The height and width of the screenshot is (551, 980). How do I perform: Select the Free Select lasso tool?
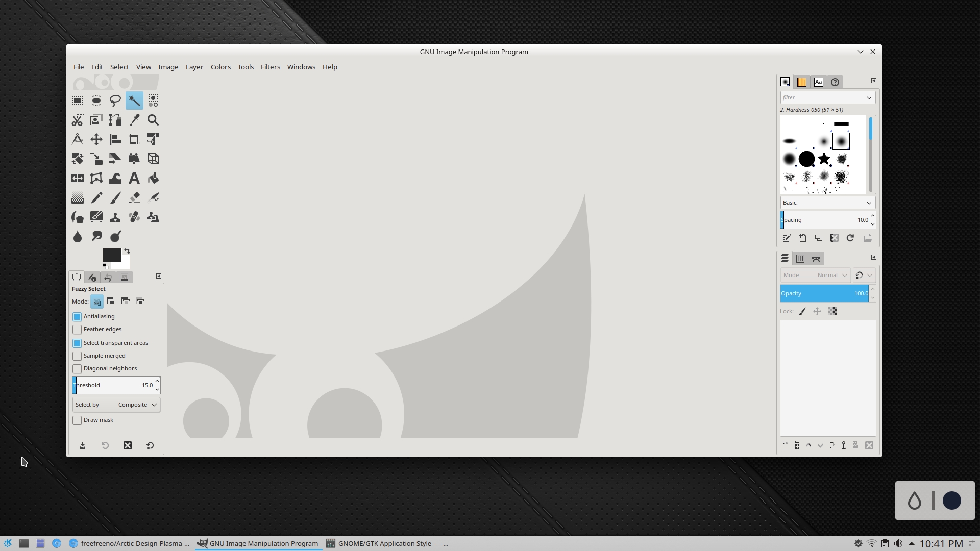(115, 101)
